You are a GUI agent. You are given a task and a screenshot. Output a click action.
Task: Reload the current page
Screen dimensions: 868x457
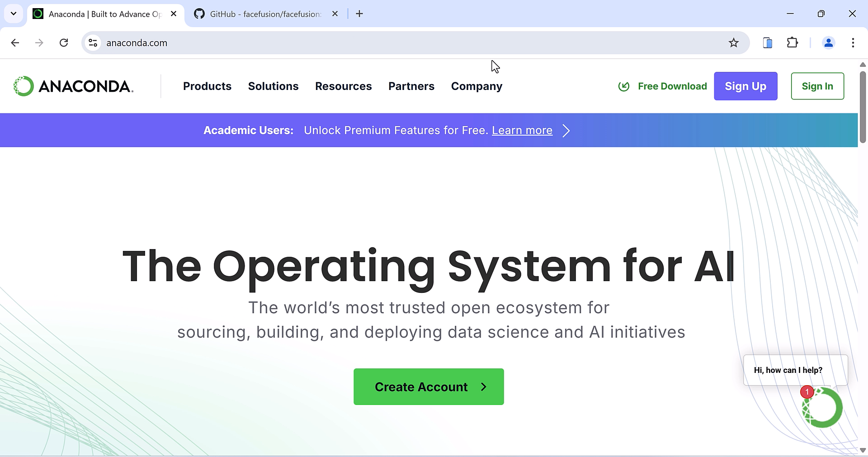(64, 43)
